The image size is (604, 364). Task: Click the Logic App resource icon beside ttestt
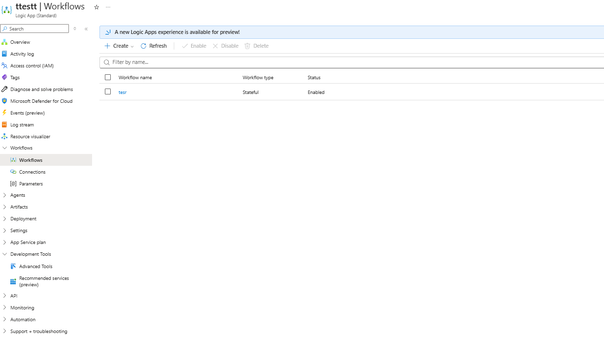7,10
